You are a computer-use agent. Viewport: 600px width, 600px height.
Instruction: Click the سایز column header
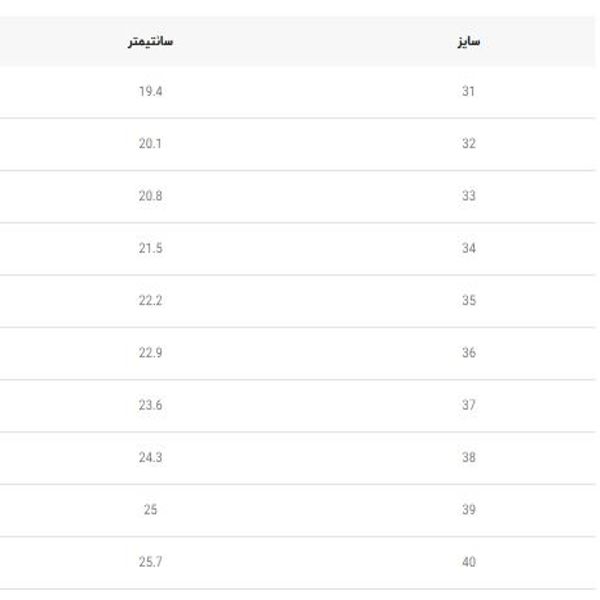tap(469, 42)
